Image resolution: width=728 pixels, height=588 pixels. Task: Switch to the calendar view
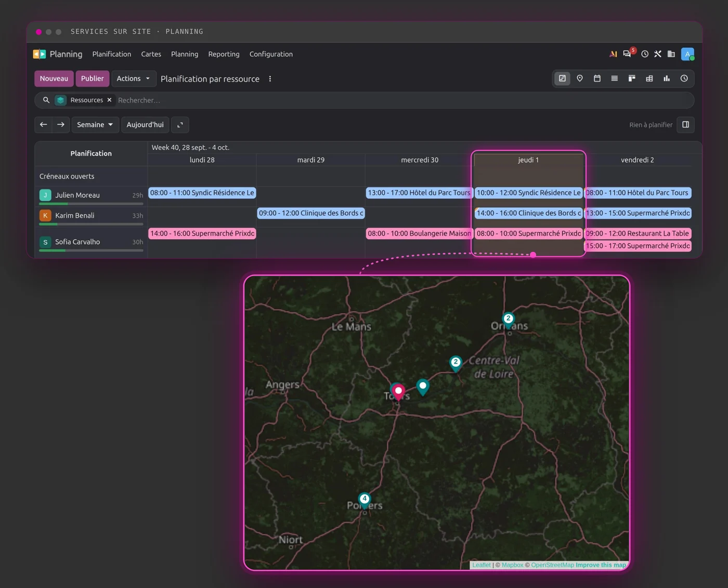(597, 79)
